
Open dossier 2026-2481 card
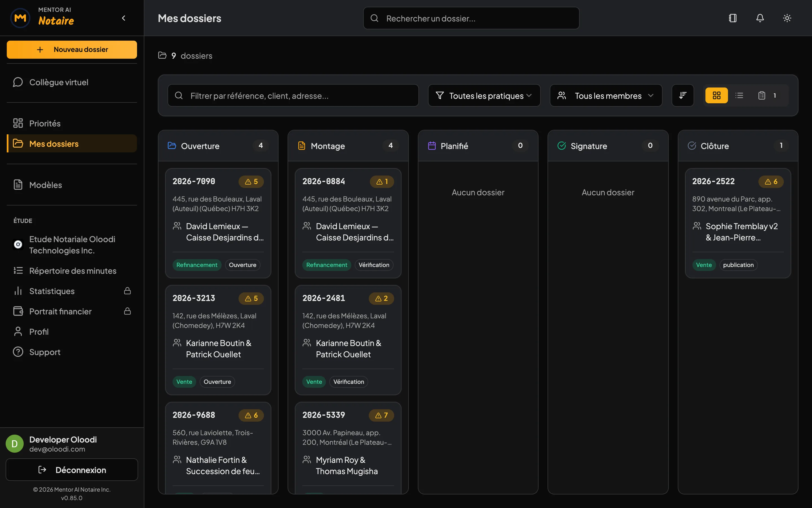coord(348,340)
